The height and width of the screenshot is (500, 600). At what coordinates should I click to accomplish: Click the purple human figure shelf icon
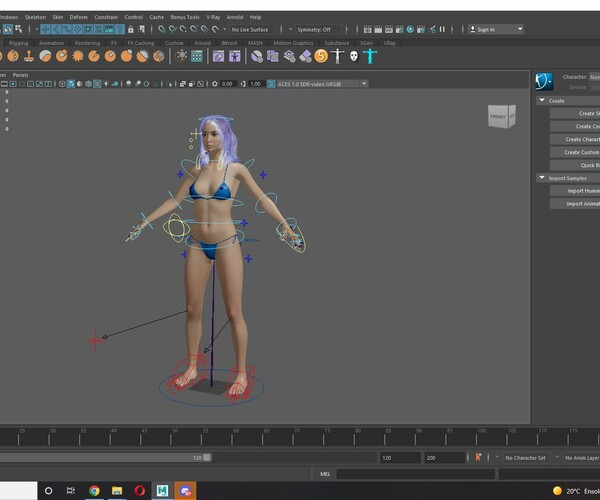(x=235, y=57)
